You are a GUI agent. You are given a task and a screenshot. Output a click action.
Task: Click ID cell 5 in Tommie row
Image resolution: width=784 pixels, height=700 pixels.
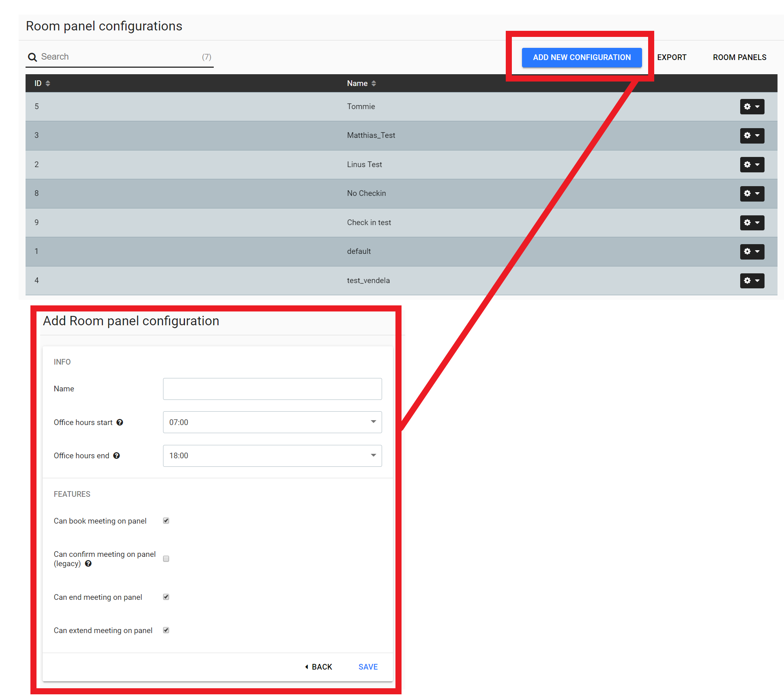pyautogui.click(x=37, y=106)
